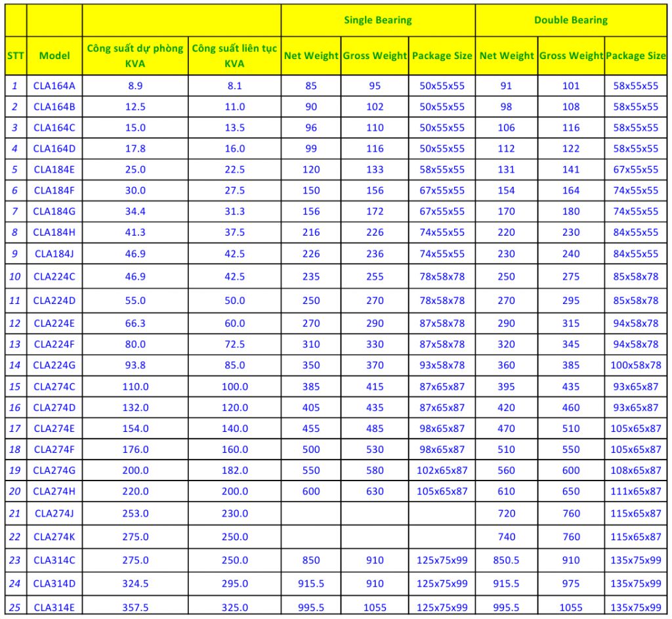Select the CLA274K model cell

coord(54,536)
